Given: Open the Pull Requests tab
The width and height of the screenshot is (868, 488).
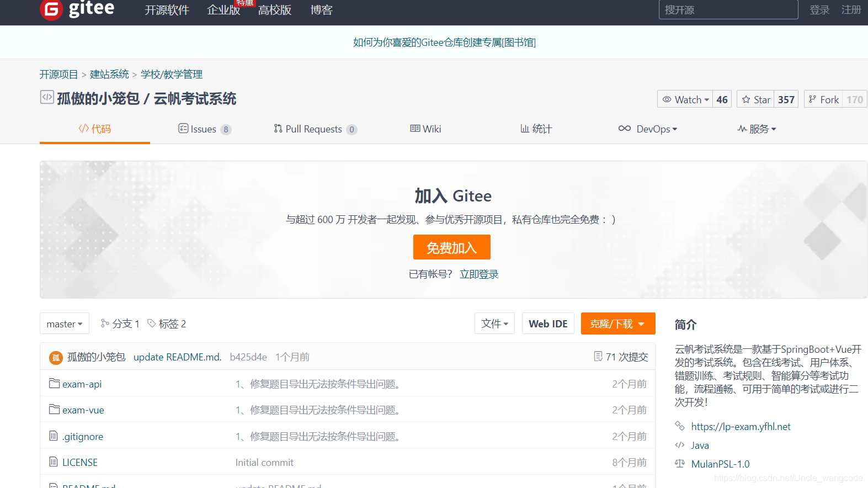Looking at the screenshot, I should point(316,129).
